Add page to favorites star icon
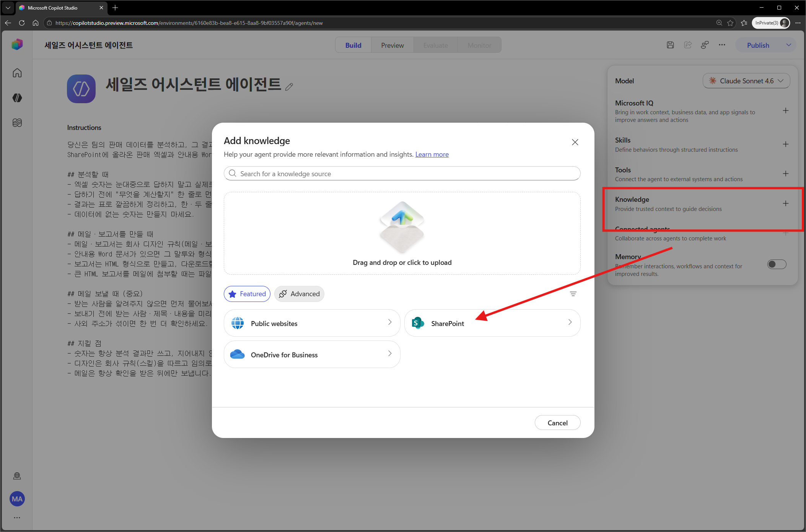This screenshot has width=806, height=532. click(x=730, y=23)
